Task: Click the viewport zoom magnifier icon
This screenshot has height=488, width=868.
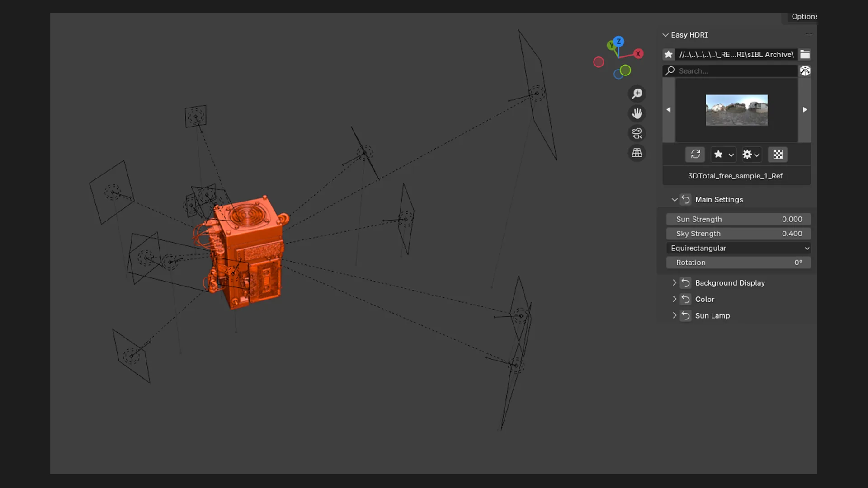Action: [x=637, y=94]
